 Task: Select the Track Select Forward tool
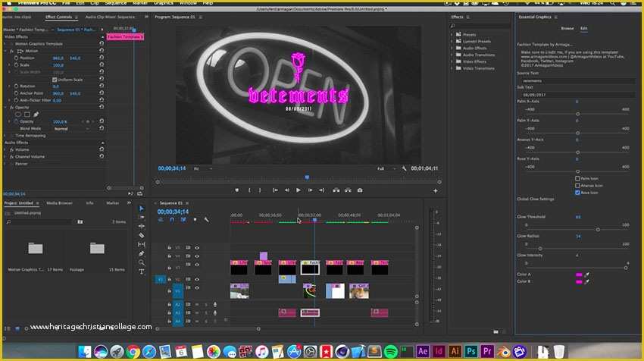(141, 218)
